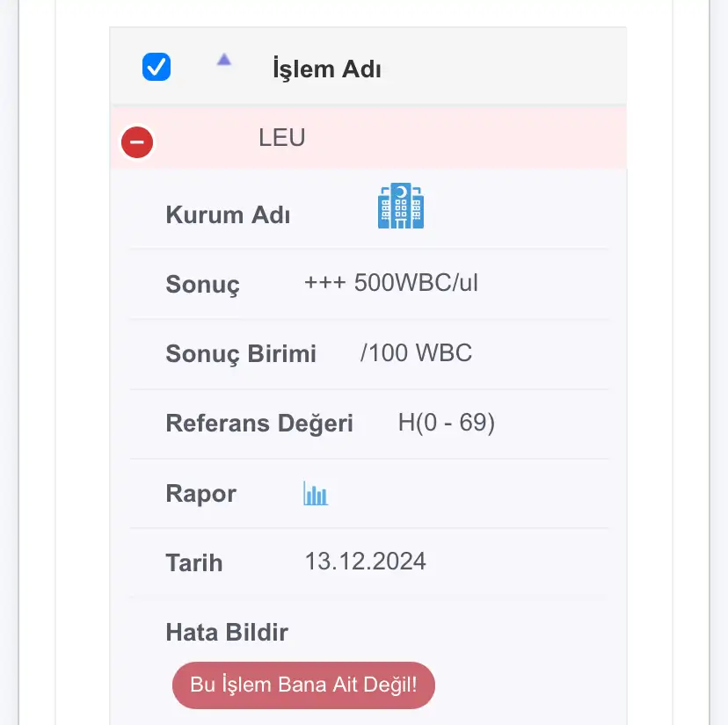Click the Sonuç label
728x725 pixels.
[x=203, y=284]
